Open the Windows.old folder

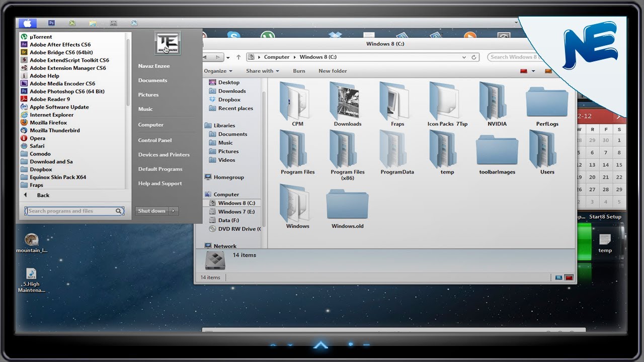point(348,209)
